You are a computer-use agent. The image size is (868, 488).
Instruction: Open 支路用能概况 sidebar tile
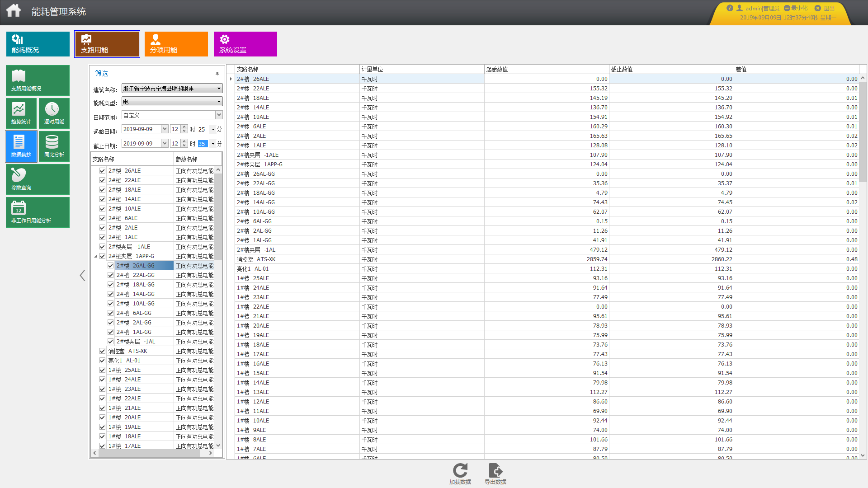pyautogui.click(x=38, y=80)
